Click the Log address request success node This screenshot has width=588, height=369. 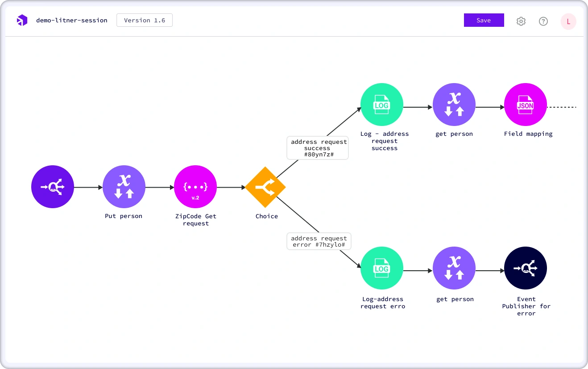(x=382, y=105)
